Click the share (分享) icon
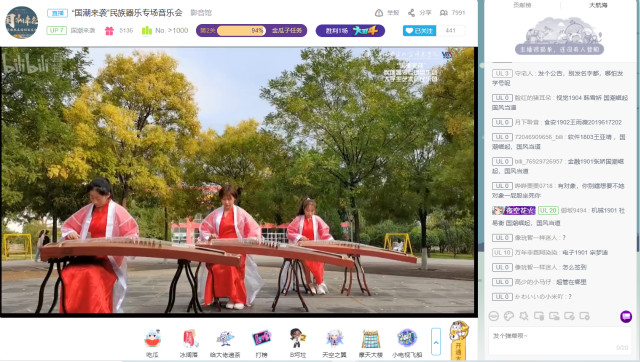The width and height of the screenshot is (640, 362). [411, 13]
